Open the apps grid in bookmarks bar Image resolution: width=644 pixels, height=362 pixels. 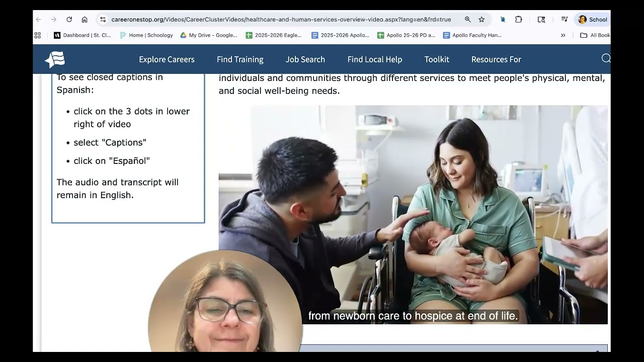point(38,35)
